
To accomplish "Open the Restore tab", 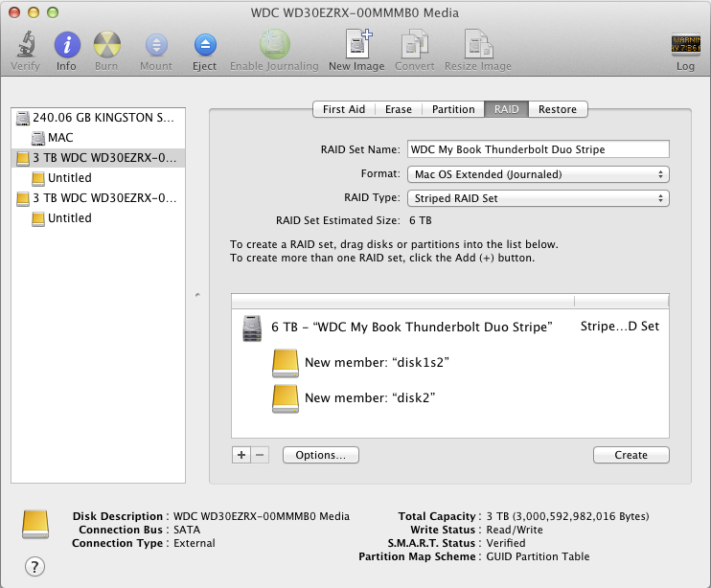I will (x=558, y=109).
